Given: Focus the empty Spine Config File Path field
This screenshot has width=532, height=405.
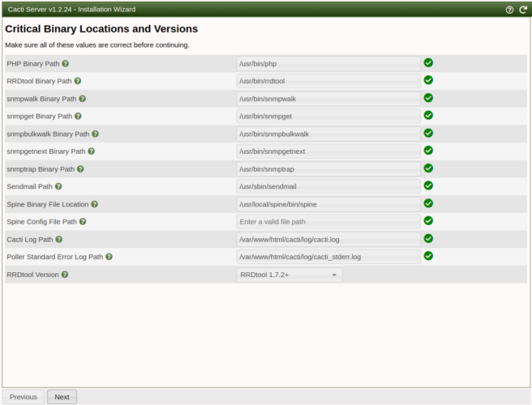Looking at the screenshot, I should [x=328, y=222].
